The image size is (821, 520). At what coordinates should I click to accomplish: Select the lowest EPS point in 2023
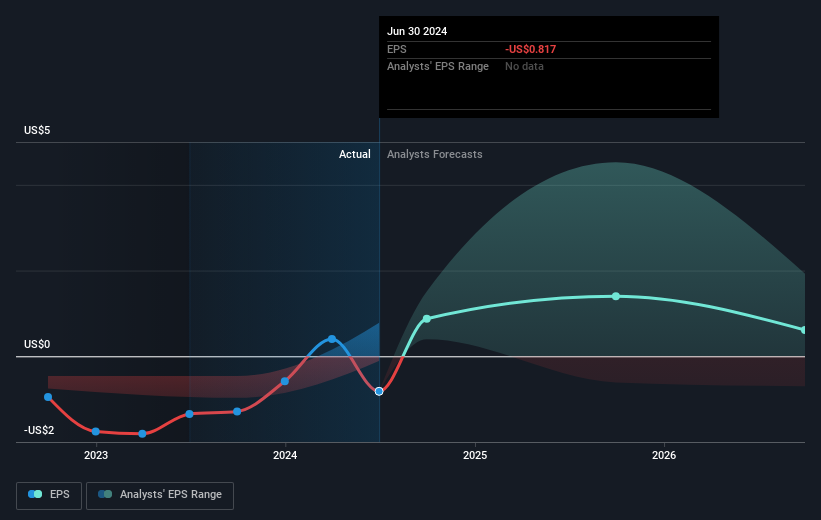click(x=142, y=434)
